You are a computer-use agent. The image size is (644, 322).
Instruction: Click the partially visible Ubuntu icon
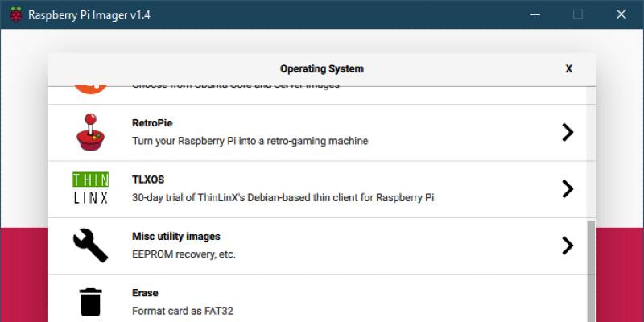tap(91, 89)
